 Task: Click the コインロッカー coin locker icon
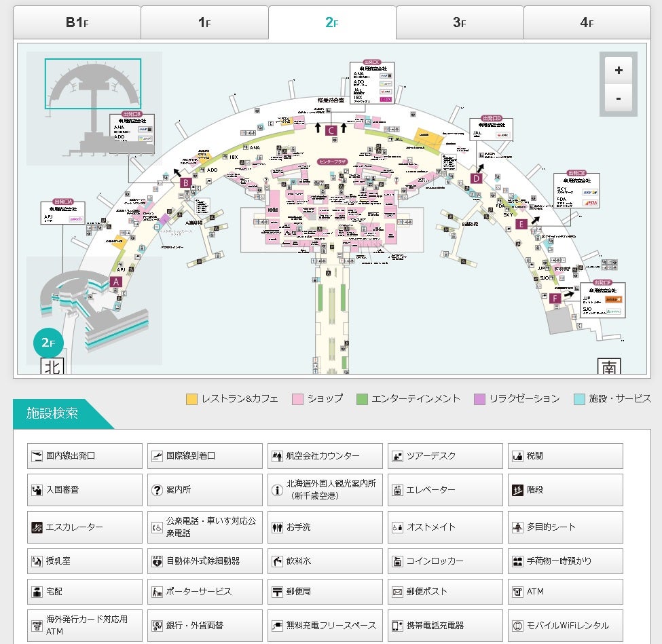pos(445,561)
